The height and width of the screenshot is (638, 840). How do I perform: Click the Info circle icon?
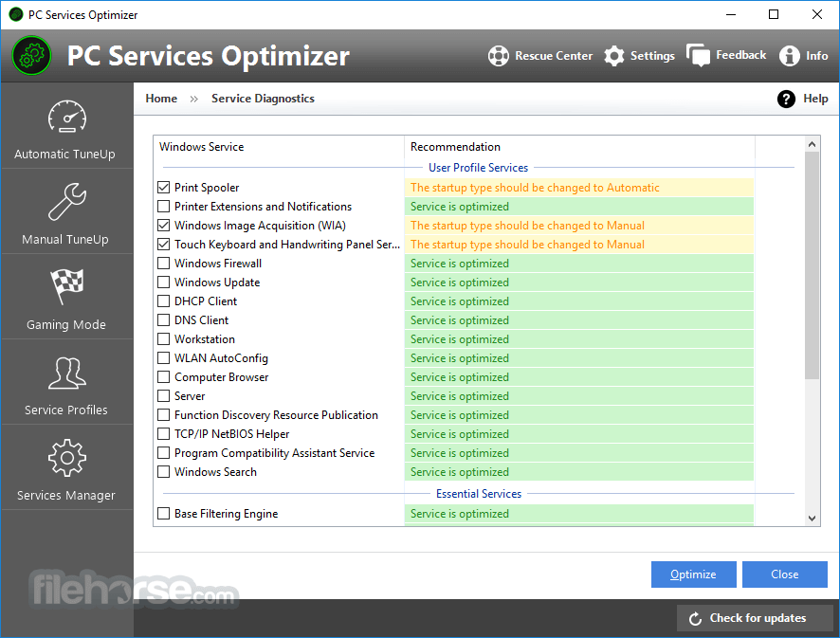(x=789, y=56)
